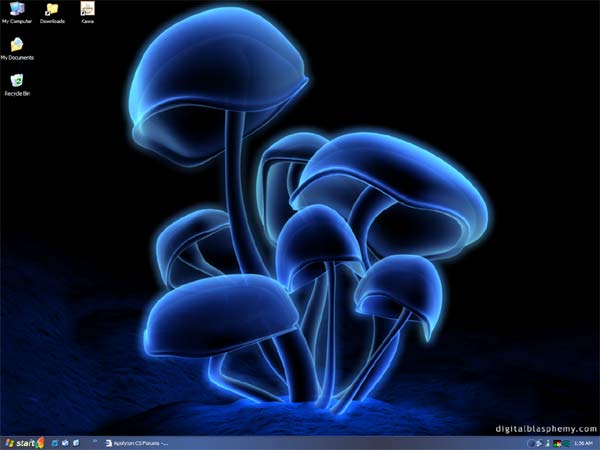The height and width of the screenshot is (450, 600).
Task: Launch the first blue Quick Launch icon
Action: tap(54, 442)
